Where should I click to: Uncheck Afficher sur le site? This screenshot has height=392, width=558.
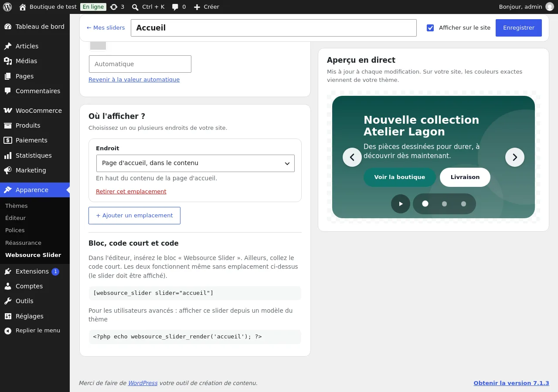430,28
